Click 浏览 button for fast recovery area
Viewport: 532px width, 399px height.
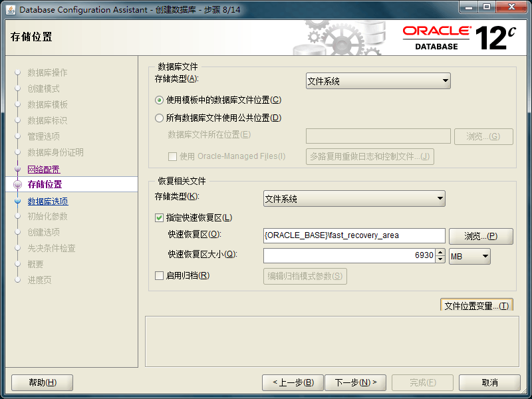click(480, 236)
